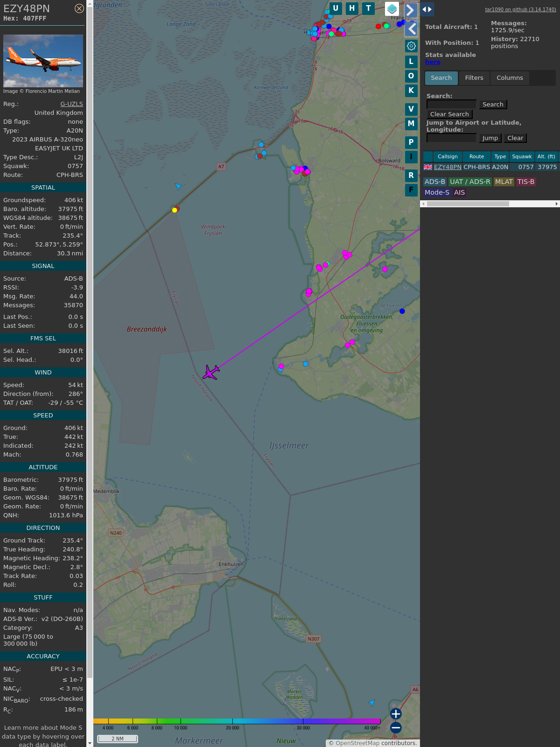Screen dimensions: 560x747
Task: Click the H home reset map button
Action: click(352, 8)
